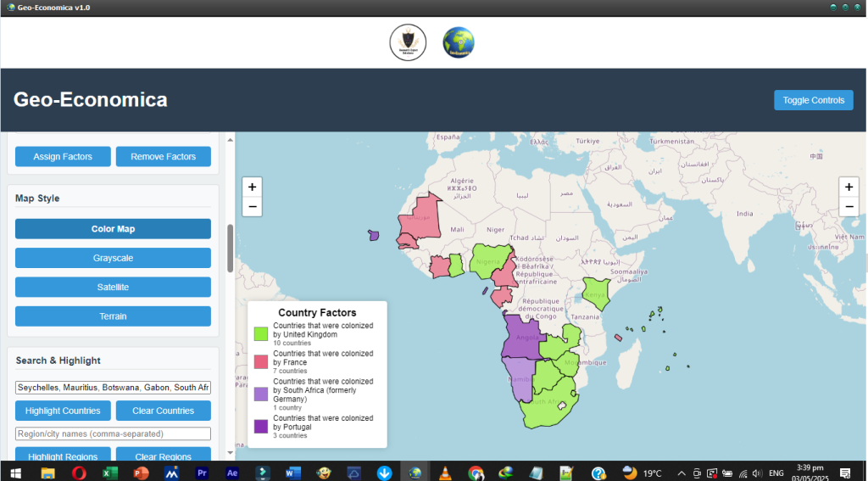The image size is (868, 481).
Task: Click the right-side map zoom in button
Action: (849, 187)
